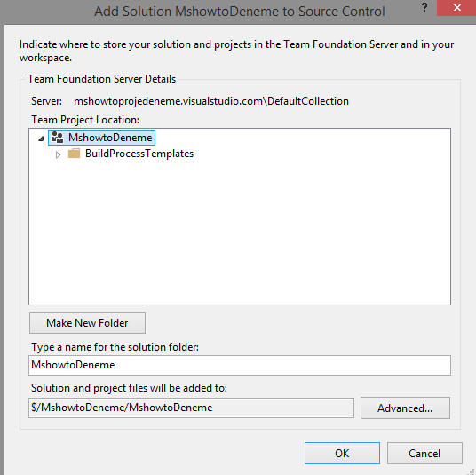Click the "Type a name for the solution folder" label
Viewport: 476px width, 475px height.
coord(115,347)
